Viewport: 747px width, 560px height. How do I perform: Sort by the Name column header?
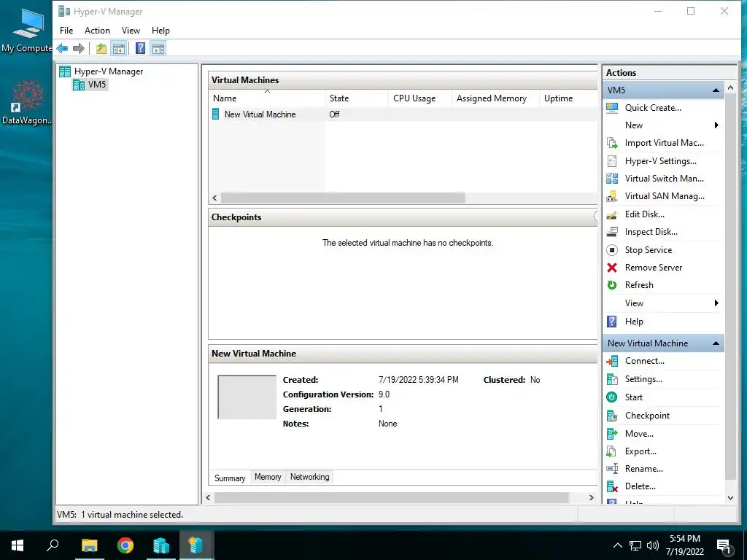(x=267, y=98)
